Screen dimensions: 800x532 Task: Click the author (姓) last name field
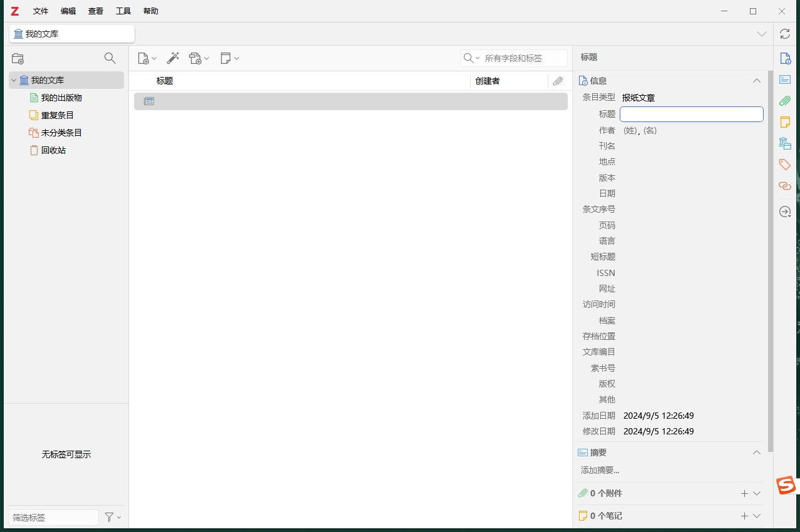tap(631, 130)
